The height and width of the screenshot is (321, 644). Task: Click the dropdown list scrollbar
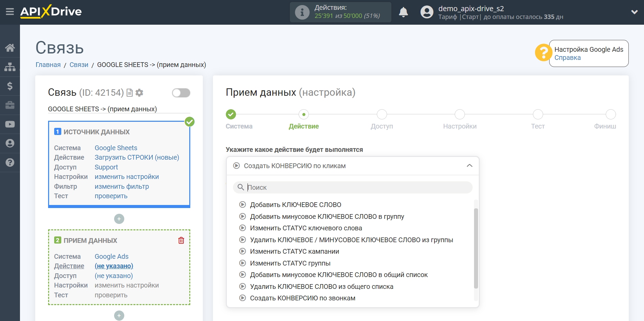click(476, 249)
